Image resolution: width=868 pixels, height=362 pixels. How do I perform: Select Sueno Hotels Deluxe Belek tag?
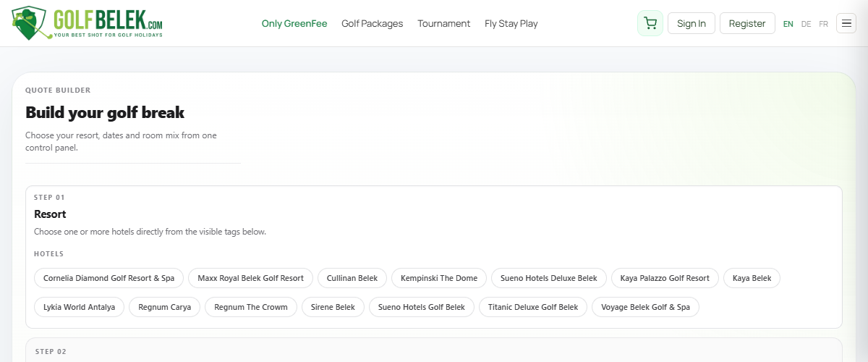pyautogui.click(x=549, y=278)
